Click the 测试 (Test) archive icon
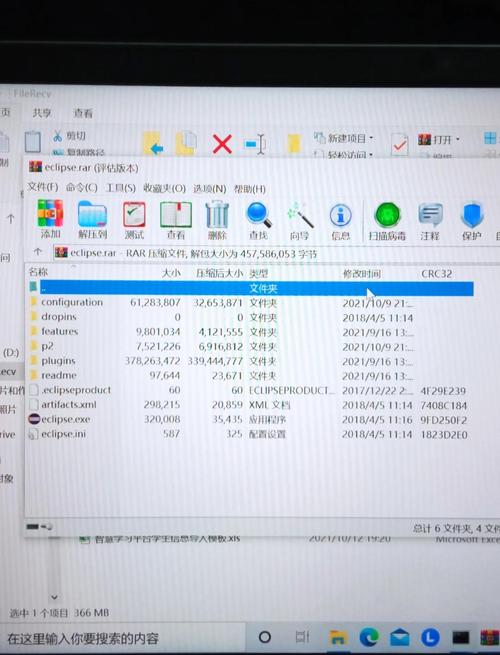This screenshot has width=500, height=655. (x=134, y=220)
